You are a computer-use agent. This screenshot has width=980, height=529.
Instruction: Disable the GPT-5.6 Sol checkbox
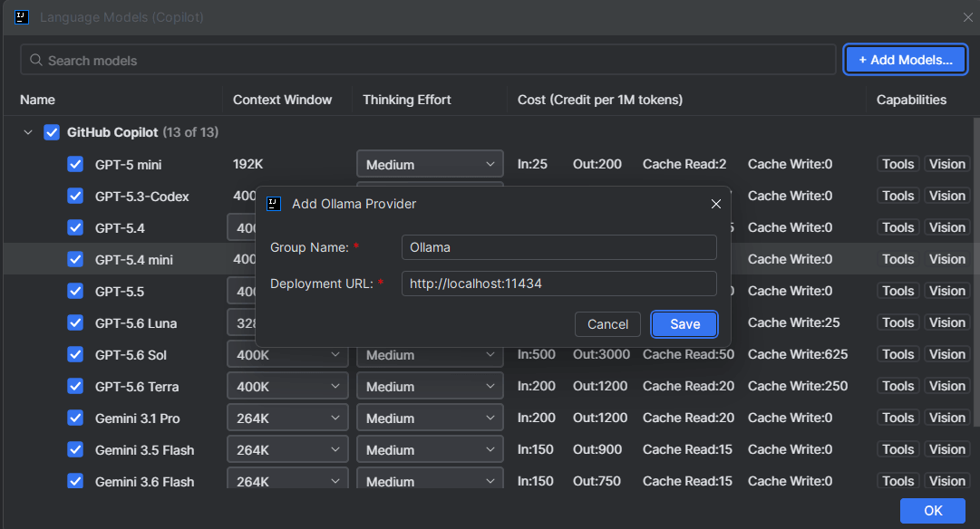coord(75,355)
